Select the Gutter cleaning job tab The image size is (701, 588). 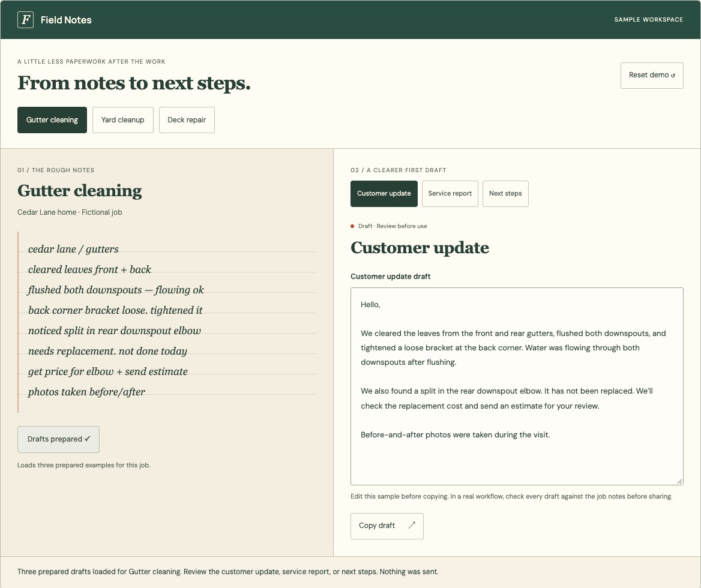click(52, 120)
